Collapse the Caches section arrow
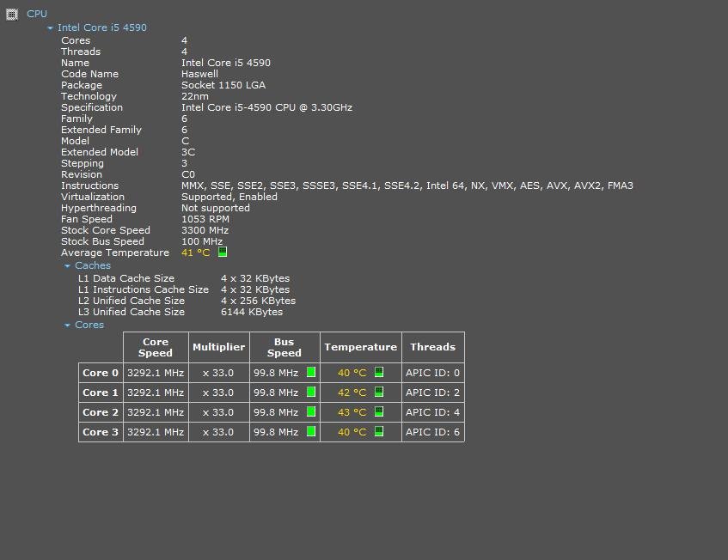The image size is (728, 560). [68, 266]
